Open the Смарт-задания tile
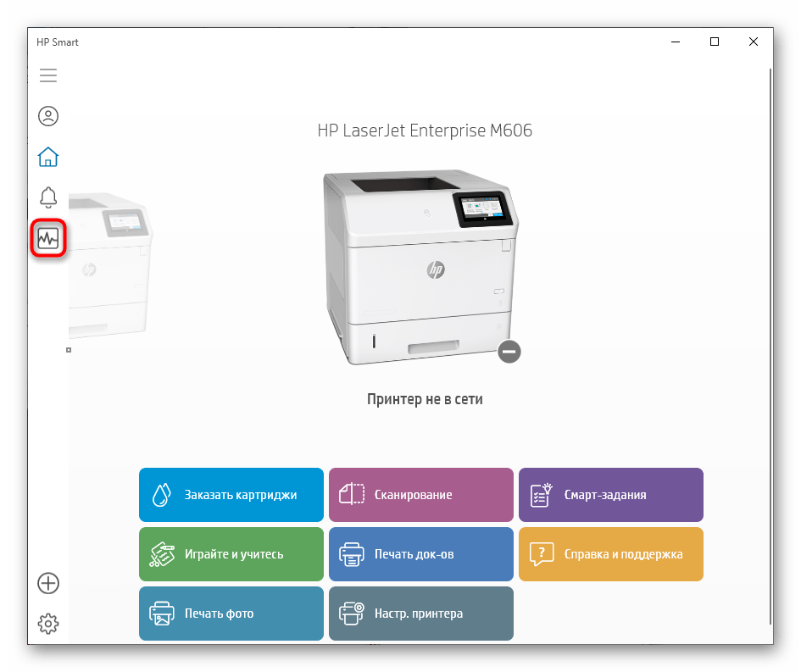Screen dimensions: 801x672 pyautogui.click(x=611, y=495)
